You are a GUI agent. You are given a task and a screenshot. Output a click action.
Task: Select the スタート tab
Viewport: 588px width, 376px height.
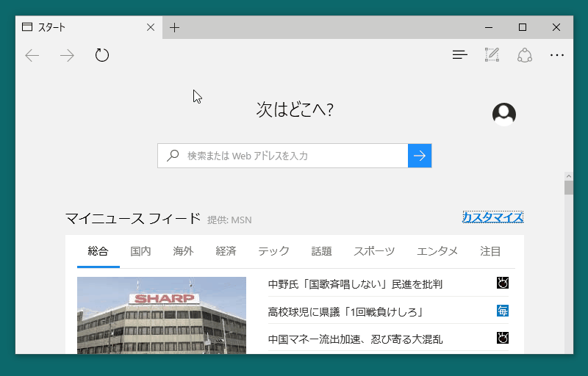point(89,27)
